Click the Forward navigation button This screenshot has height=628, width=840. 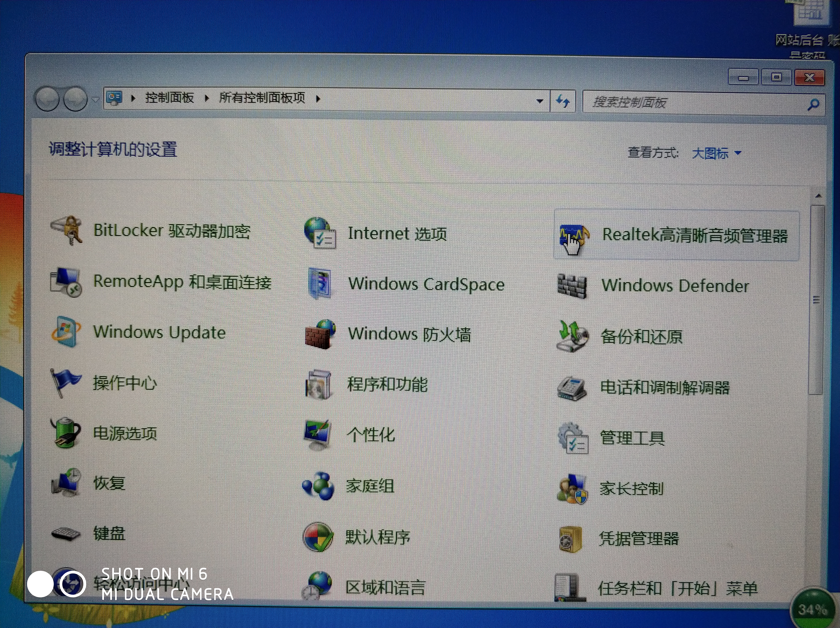pyautogui.click(x=75, y=99)
